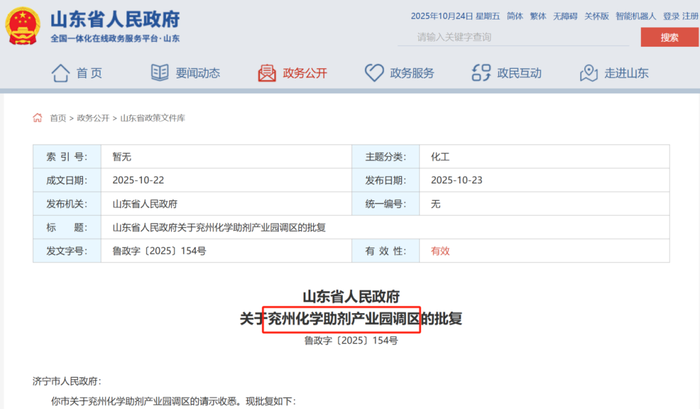Image resolution: width=700 pixels, height=409 pixels.
Task: Click the national emblem logo
Action: 21,25
